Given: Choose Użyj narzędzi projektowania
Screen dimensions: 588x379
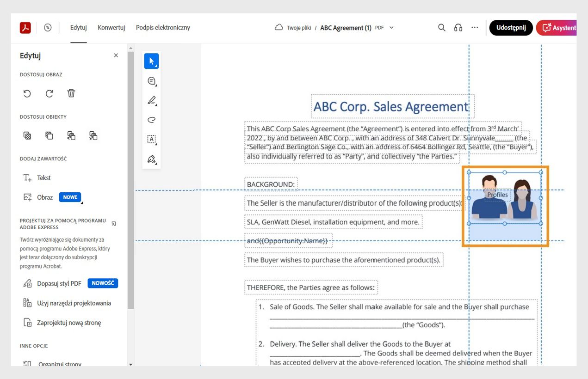Looking at the screenshot, I should 67,303.
